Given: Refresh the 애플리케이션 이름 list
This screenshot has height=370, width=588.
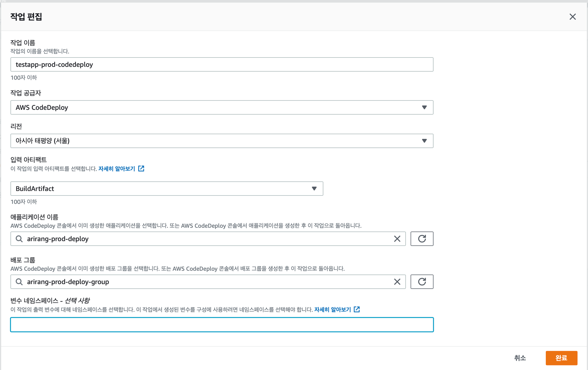Looking at the screenshot, I should pyautogui.click(x=422, y=239).
